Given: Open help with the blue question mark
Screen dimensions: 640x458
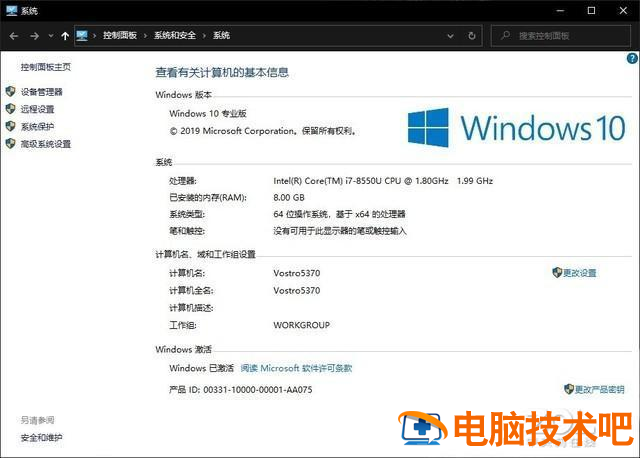Looking at the screenshot, I should click(632, 58).
